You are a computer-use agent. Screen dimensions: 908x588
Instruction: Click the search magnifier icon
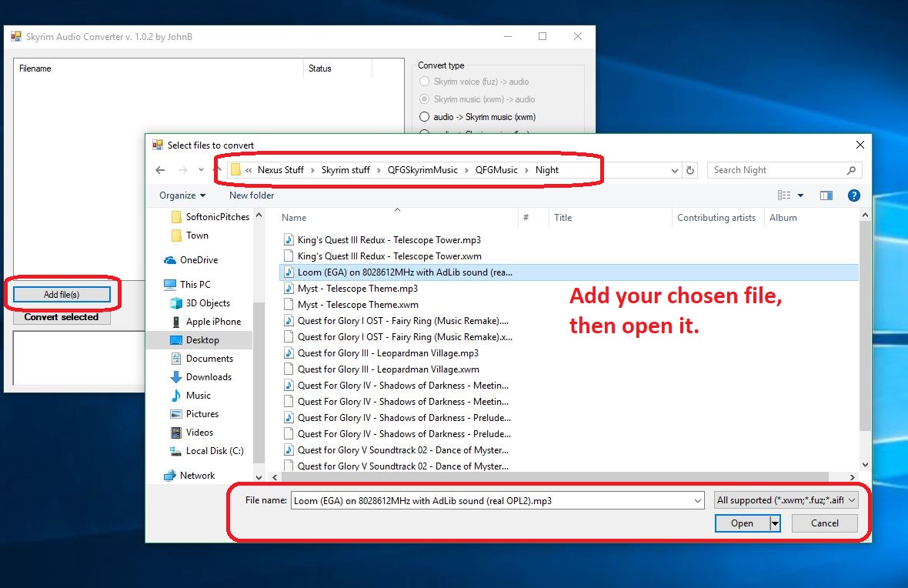click(x=851, y=170)
